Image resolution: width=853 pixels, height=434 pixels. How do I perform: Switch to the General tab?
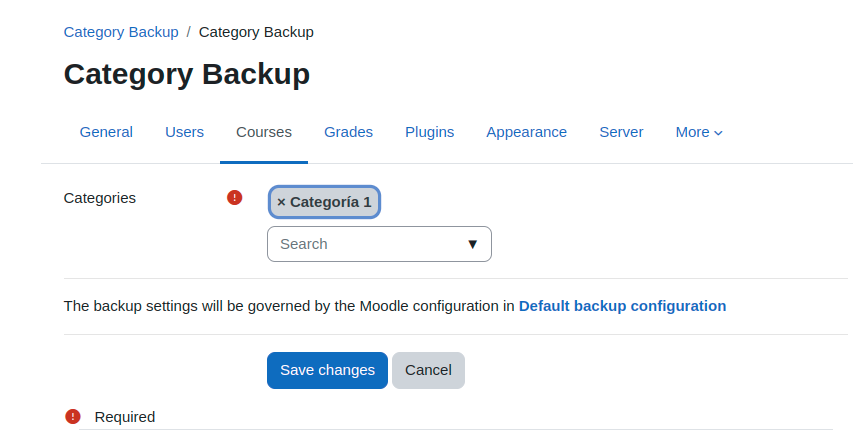(106, 132)
